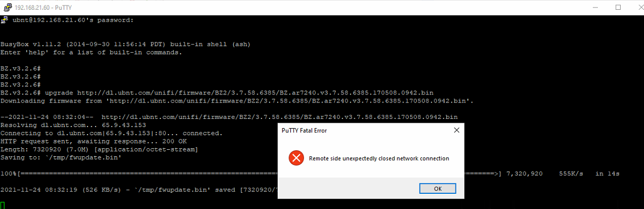Click the BusyBox v1.11.2 banner line

click(126, 45)
